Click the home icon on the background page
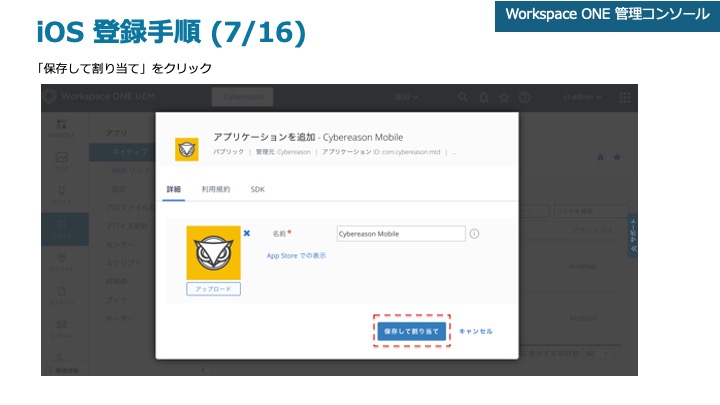Image resolution: width=720 pixels, height=405 pixels. coord(600,157)
